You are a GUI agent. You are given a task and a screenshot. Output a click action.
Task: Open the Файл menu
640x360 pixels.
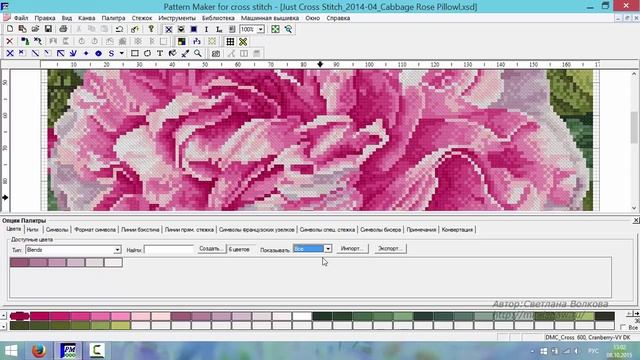(21, 18)
